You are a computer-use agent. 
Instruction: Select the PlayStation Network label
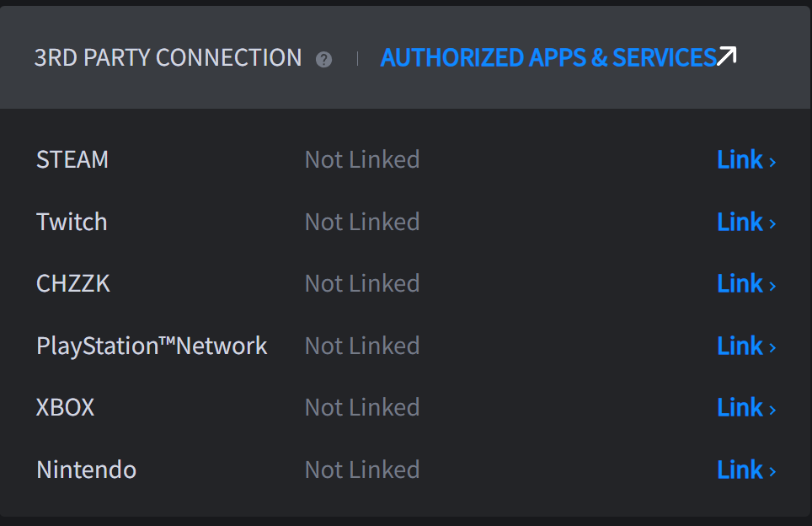point(152,346)
